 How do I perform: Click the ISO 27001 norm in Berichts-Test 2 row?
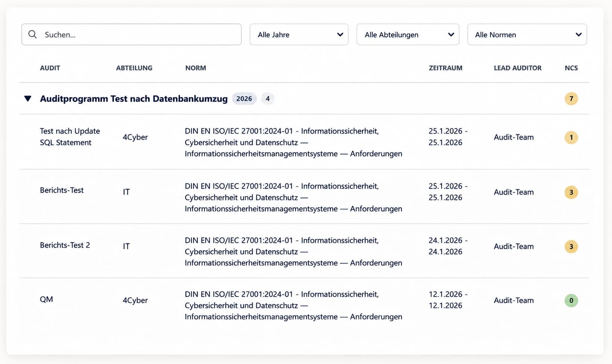[294, 251]
